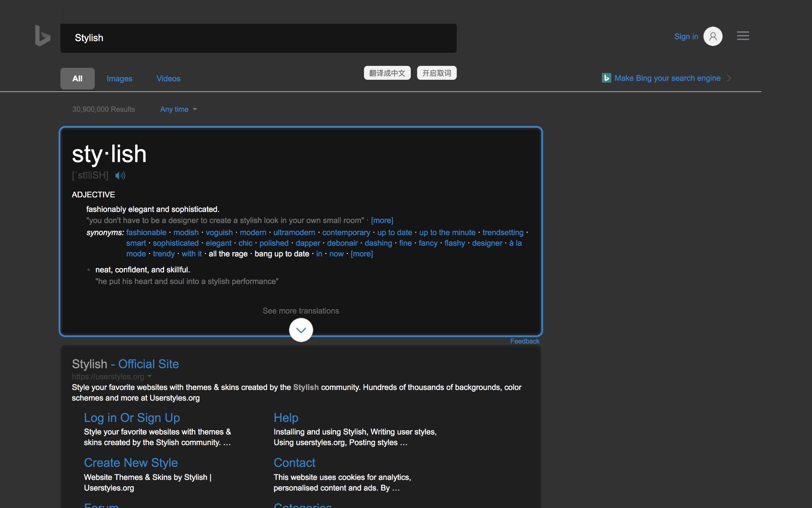Click the arrow next to Make Bing your search engine
Viewport: 812px width, 508px height.
pyautogui.click(x=730, y=78)
